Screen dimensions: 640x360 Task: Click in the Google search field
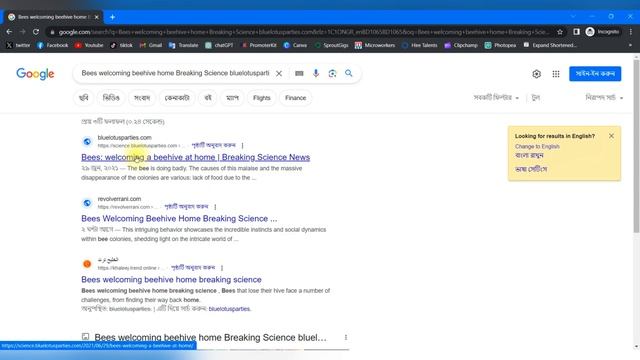tap(175, 73)
